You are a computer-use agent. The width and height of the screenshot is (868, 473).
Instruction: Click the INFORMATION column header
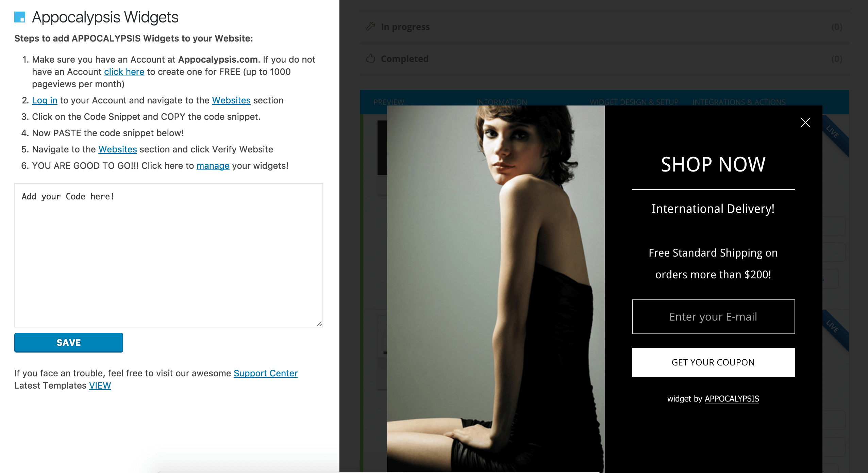502,102
